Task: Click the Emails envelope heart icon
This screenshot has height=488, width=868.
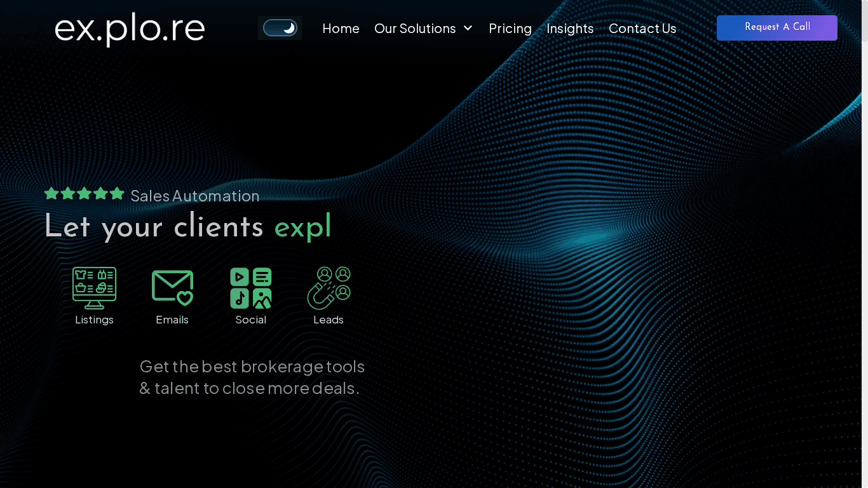Action: click(172, 288)
